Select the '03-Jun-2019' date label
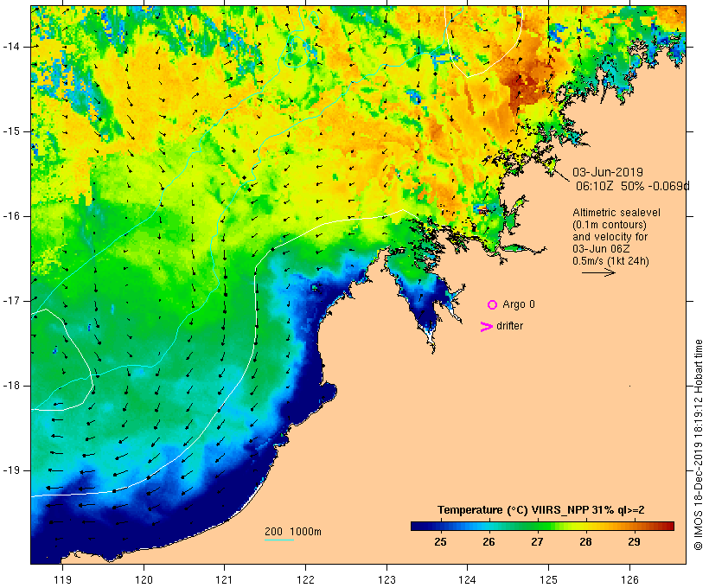709x588 pixels. pos(608,172)
